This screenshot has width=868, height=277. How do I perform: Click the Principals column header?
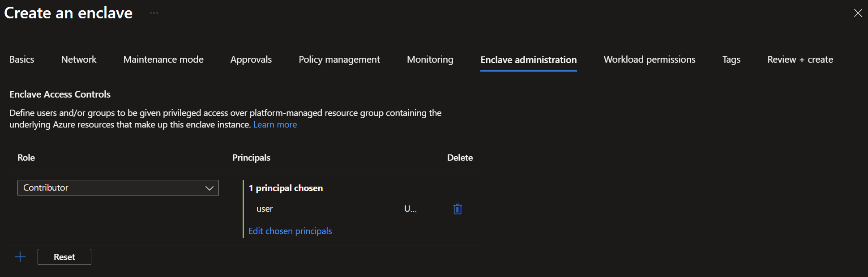pos(251,158)
